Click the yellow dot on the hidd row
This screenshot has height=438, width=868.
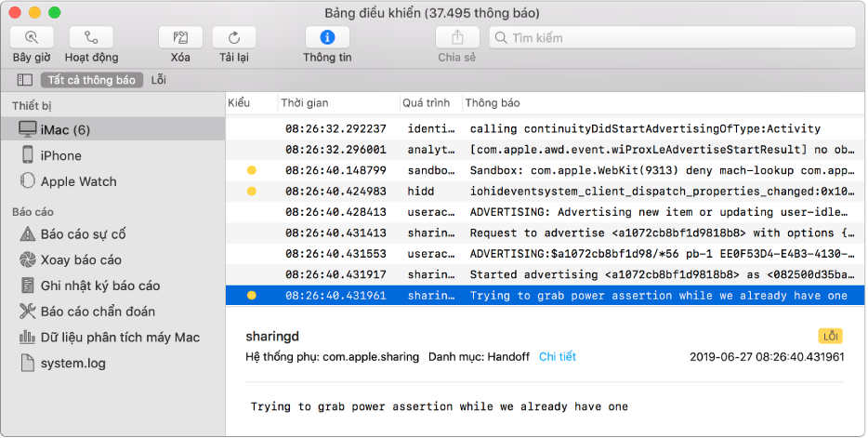pos(251,191)
